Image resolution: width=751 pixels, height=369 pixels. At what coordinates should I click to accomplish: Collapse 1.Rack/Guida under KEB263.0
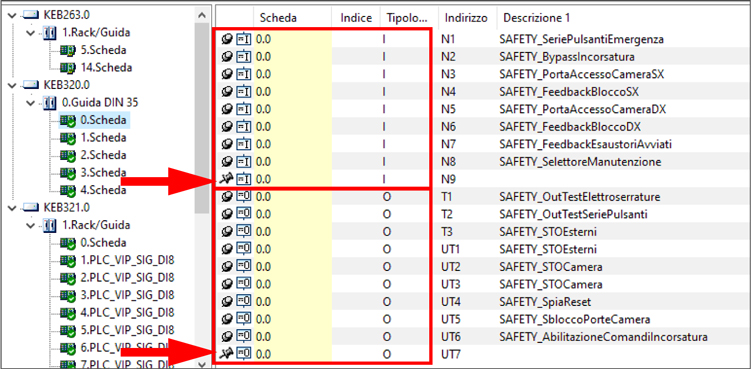[x=31, y=33]
